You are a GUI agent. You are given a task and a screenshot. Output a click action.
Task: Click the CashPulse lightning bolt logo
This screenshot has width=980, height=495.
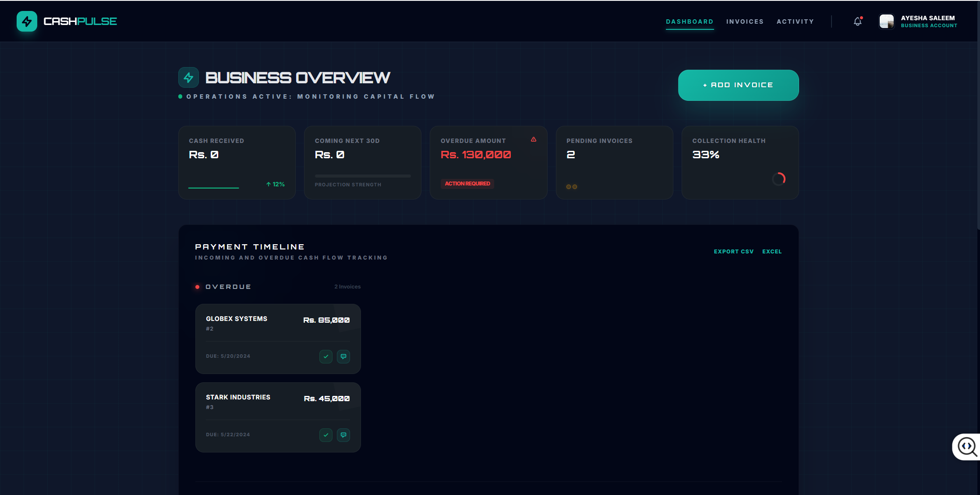27,21
